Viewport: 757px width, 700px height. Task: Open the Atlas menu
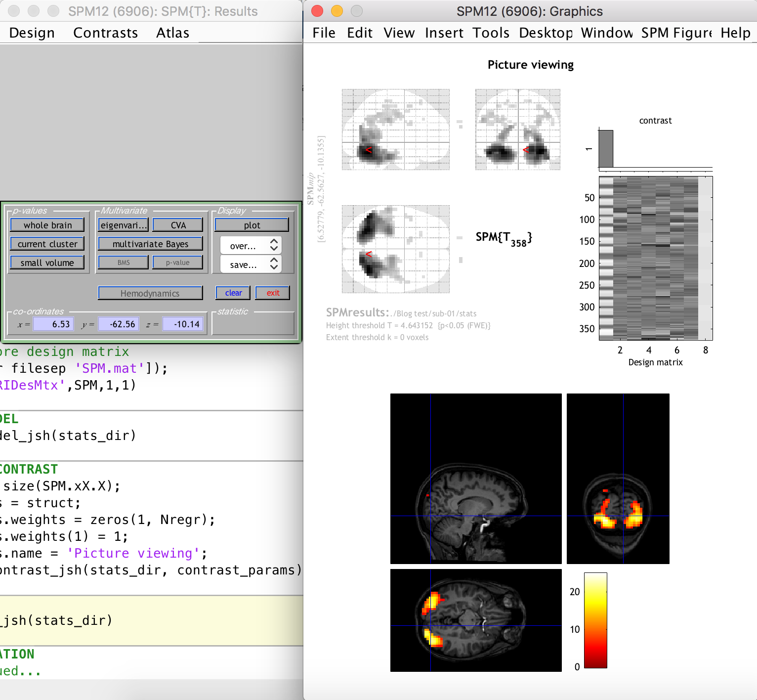(173, 33)
